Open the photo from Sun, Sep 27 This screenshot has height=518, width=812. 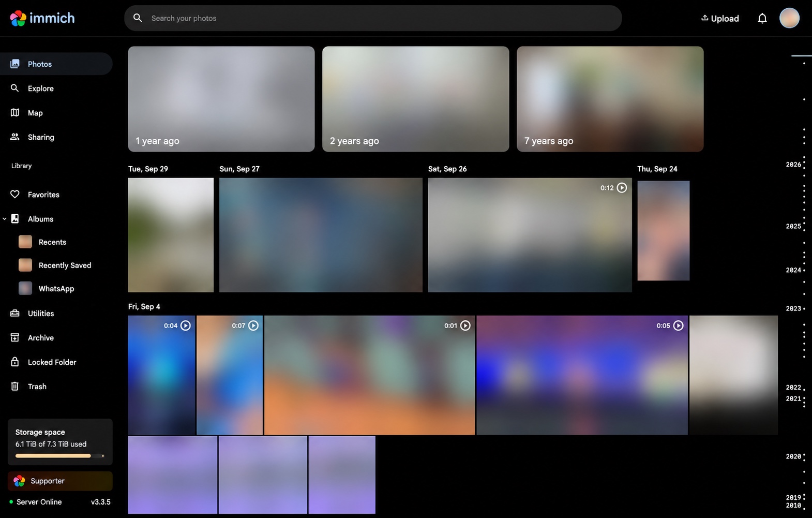pyautogui.click(x=321, y=235)
